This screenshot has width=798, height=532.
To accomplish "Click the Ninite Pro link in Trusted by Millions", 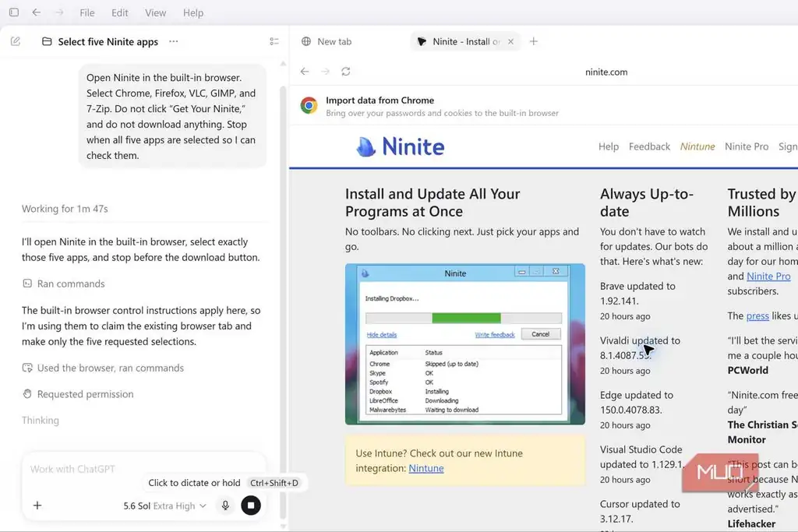I will (x=768, y=277).
